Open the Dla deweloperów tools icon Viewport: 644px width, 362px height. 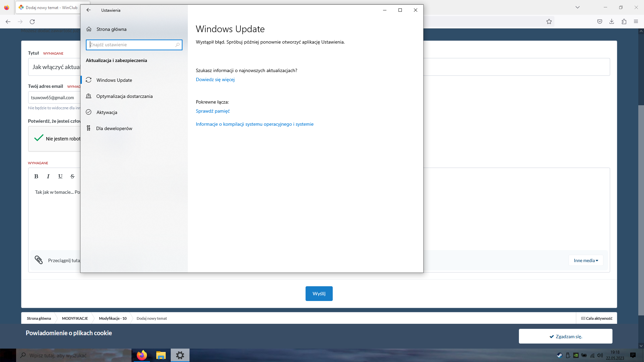89,128
